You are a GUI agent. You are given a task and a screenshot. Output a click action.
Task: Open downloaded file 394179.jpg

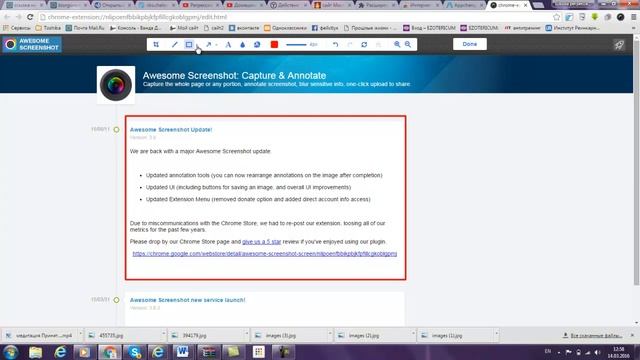(205, 336)
